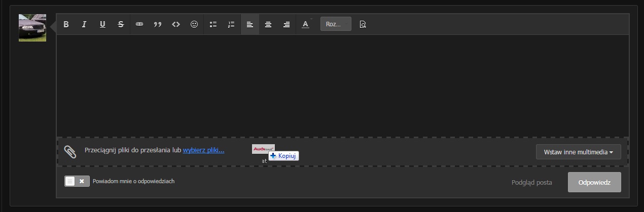Align text to the left

click(x=250, y=24)
